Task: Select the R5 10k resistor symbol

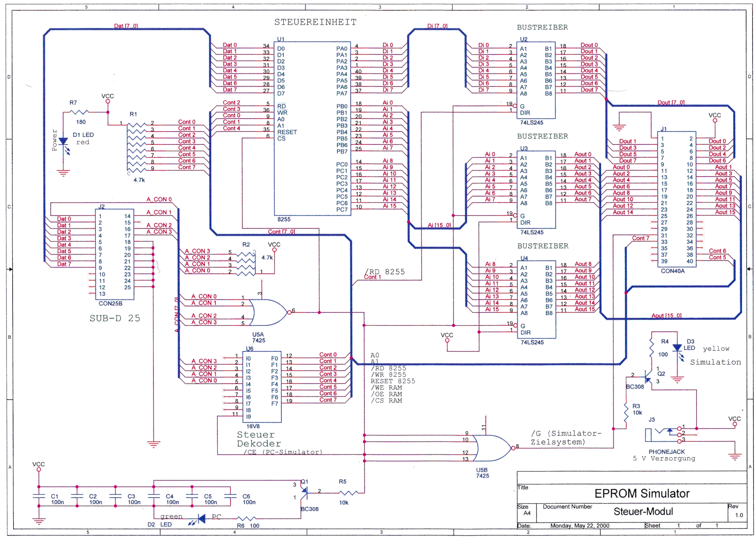Action: (x=348, y=493)
